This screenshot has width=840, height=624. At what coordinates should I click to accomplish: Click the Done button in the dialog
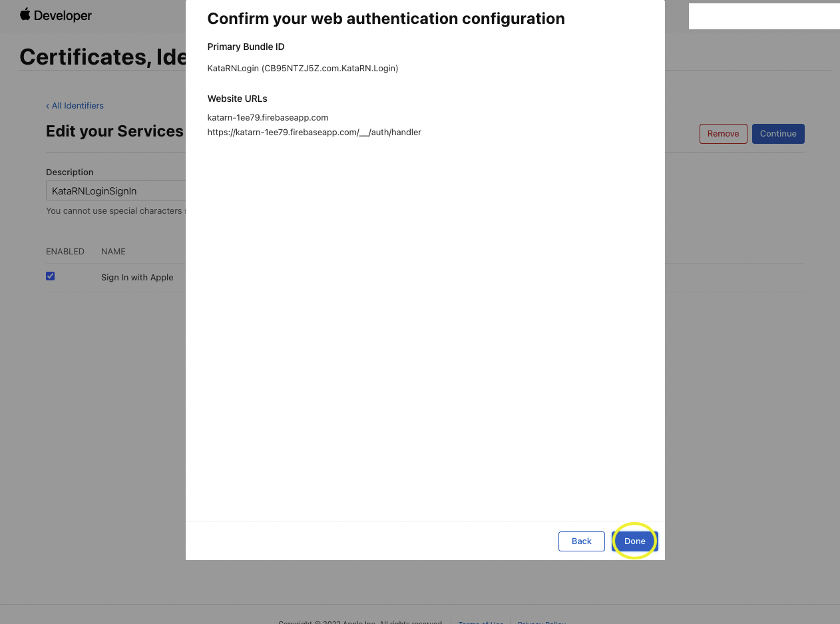(x=635, y=541)
